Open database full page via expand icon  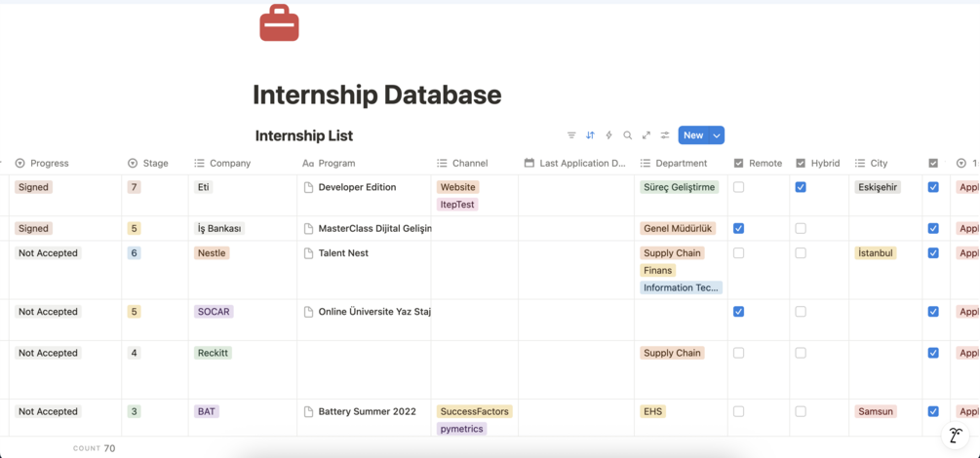(x=646, y=135)
